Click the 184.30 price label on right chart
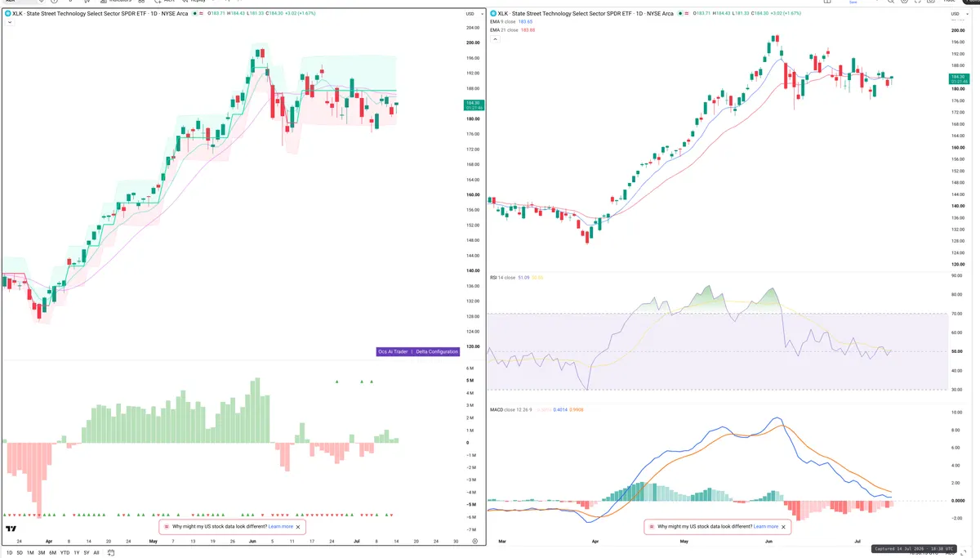 (x=960, y=79)
